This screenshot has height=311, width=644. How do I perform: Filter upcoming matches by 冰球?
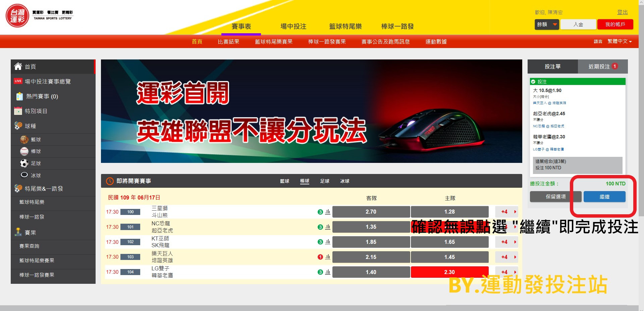[345, 181]
